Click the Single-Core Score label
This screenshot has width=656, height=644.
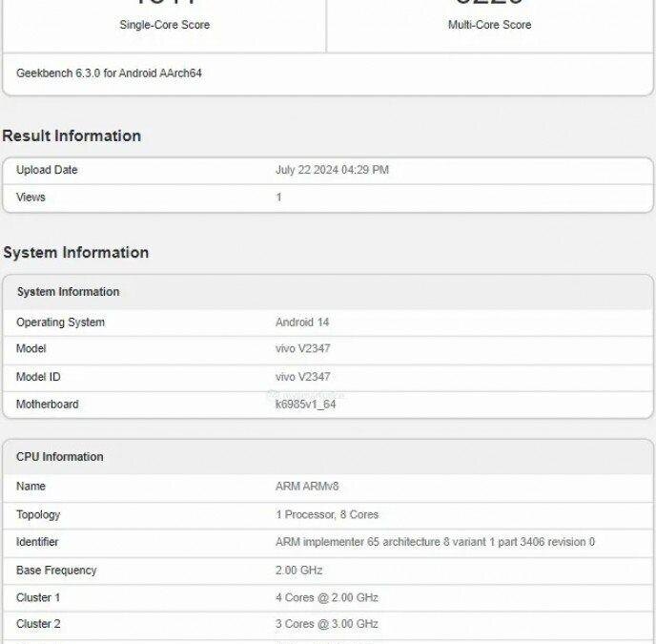click(164, 25)
